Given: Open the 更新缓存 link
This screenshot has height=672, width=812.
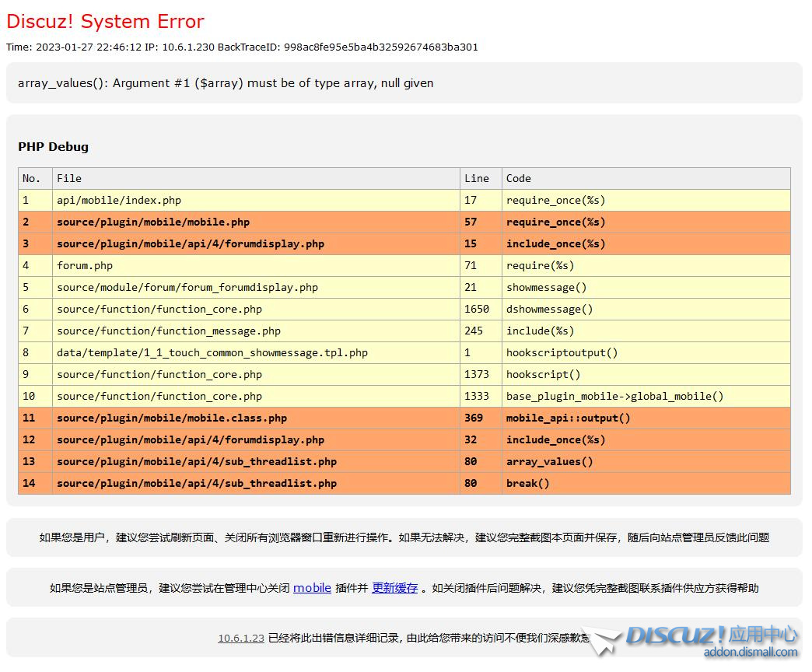Looking at the screenshot, I should [x=394, y=588].
